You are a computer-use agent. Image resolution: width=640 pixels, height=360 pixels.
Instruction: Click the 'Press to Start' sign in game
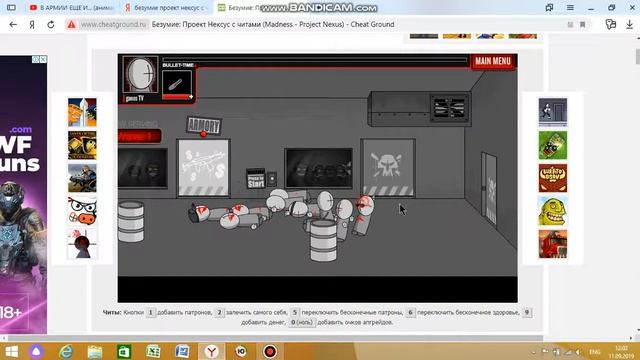click(x=256, y=179)
